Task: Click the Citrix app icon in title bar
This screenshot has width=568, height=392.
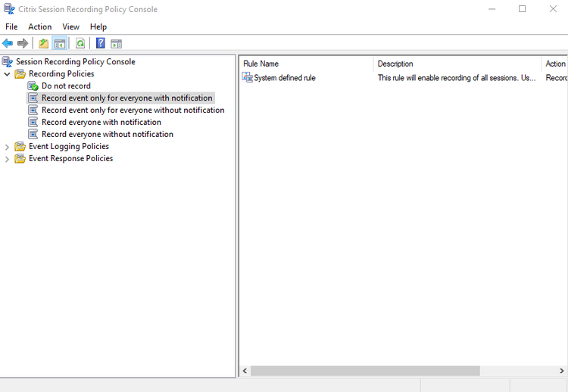Action: (9, 8)
